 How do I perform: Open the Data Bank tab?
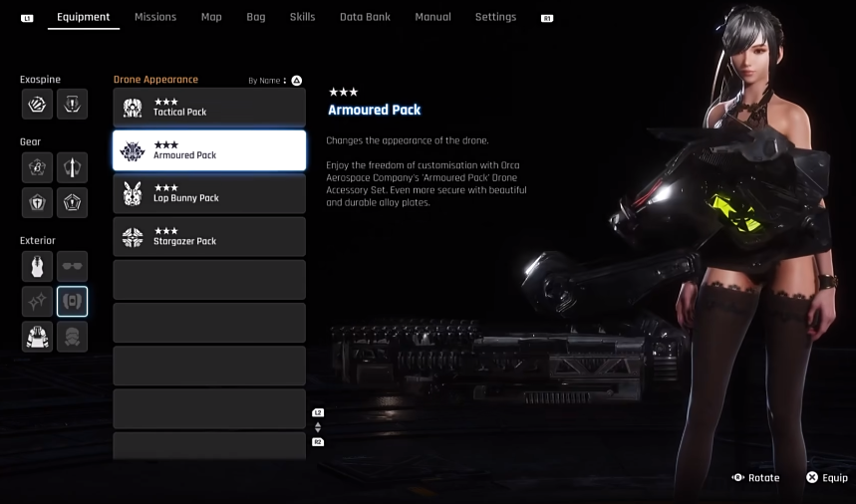365,17
